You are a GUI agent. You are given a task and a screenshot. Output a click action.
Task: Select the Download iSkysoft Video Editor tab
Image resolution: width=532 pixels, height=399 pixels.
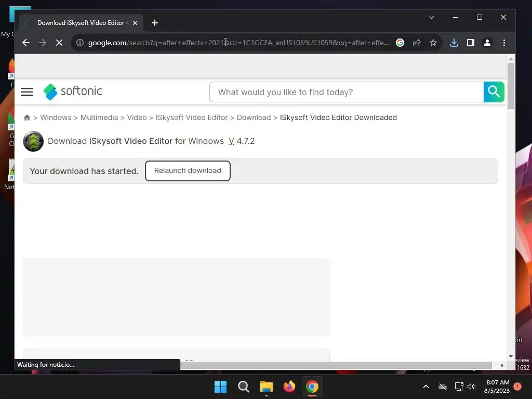[81, 23]
